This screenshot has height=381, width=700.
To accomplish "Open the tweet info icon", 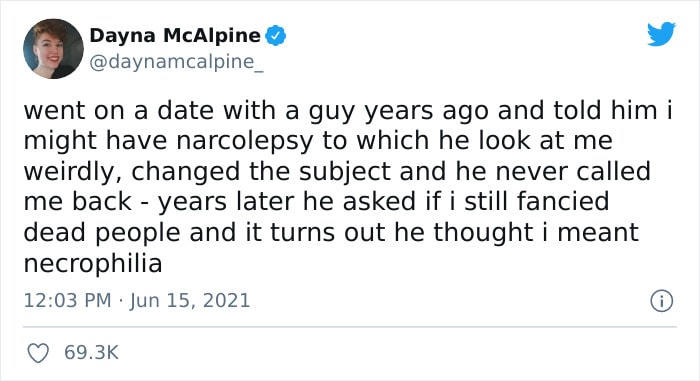I will [x=661, y=301].
